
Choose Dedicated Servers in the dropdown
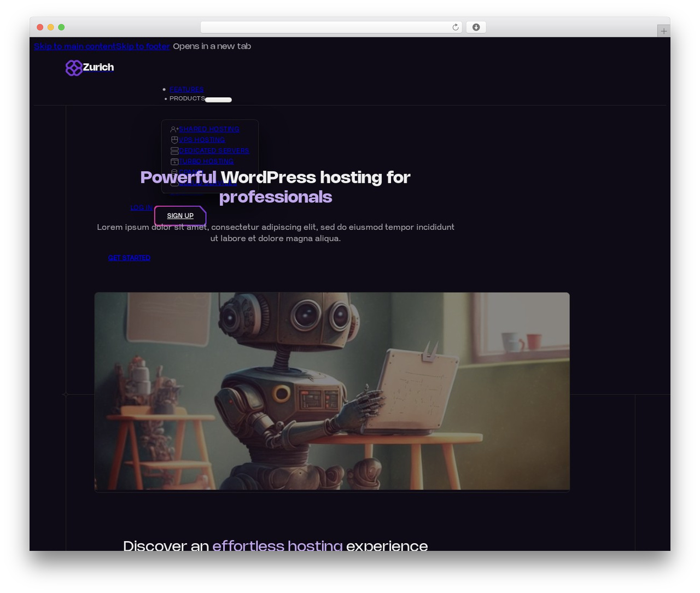pyautogui.click(x=214, y=151)
